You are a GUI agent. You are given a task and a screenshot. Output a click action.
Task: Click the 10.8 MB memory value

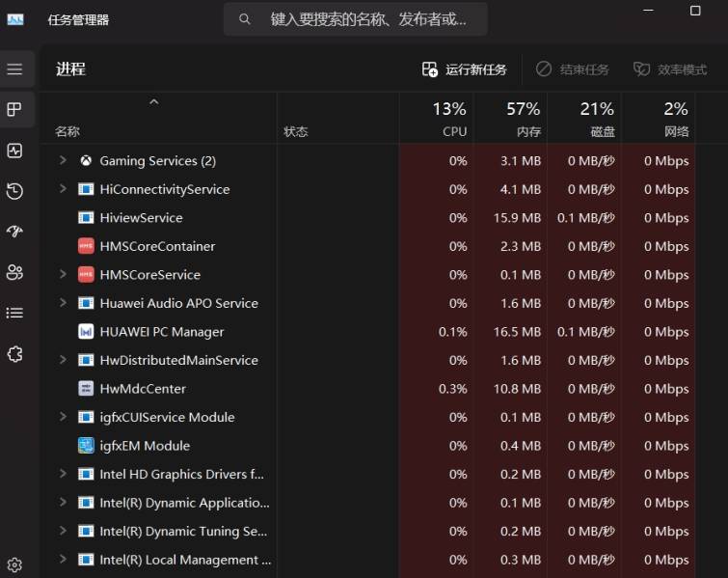517,389
